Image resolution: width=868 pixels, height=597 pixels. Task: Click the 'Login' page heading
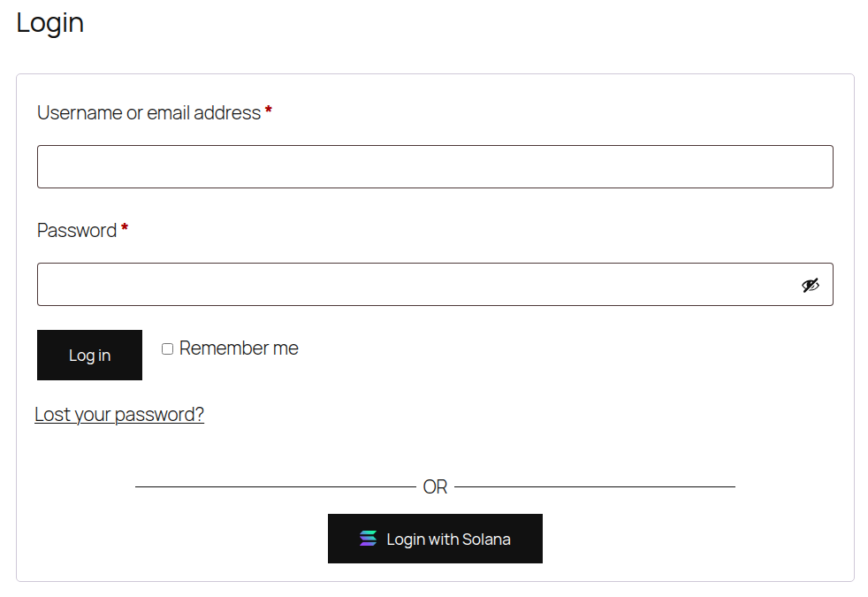pyautogui.click(x=50, y=23)
